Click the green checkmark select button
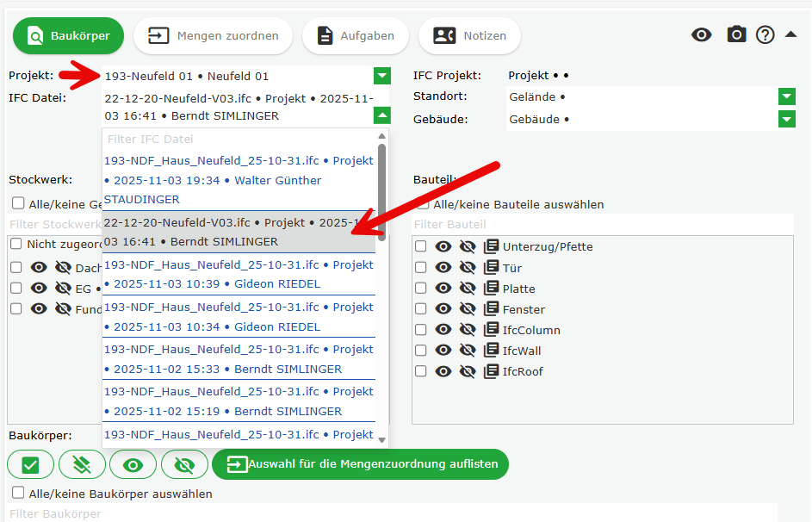 click(31, 464)
